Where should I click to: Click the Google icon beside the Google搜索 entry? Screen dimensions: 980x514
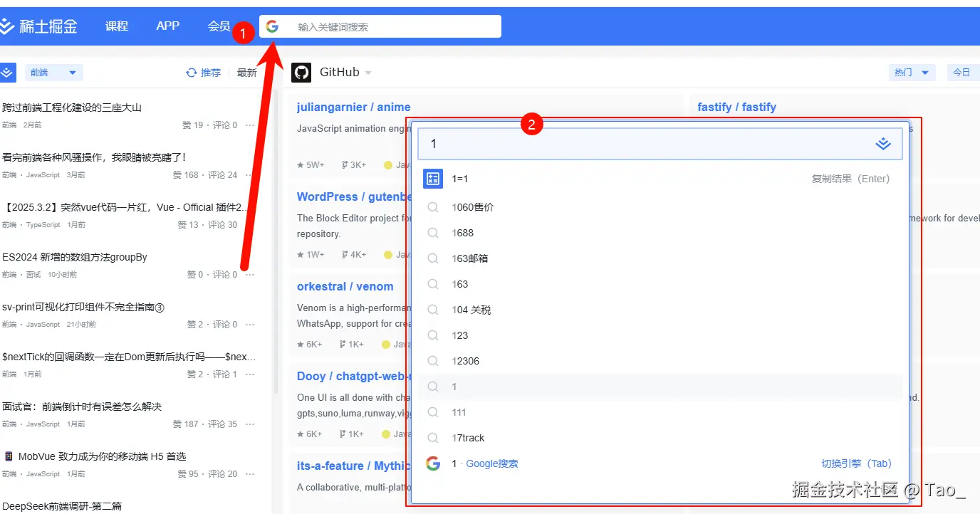(433, 463)
